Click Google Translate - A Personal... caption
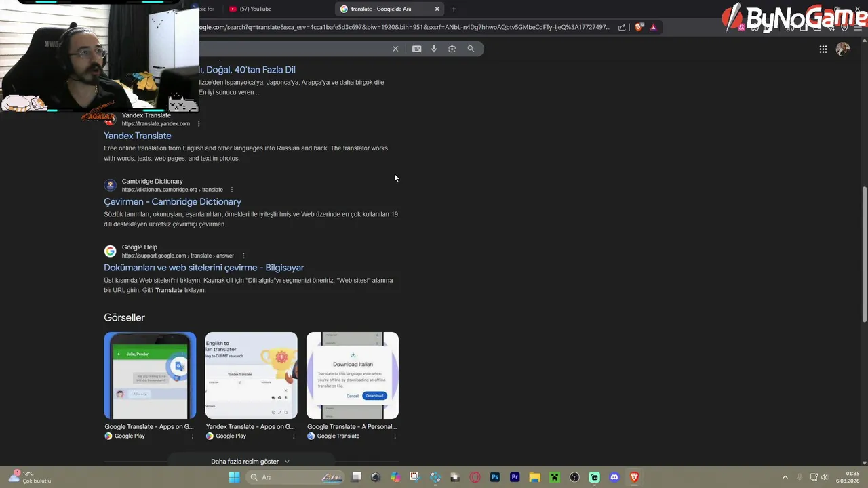The width and height of the screenshot is (868, 488). click(352, 427)
